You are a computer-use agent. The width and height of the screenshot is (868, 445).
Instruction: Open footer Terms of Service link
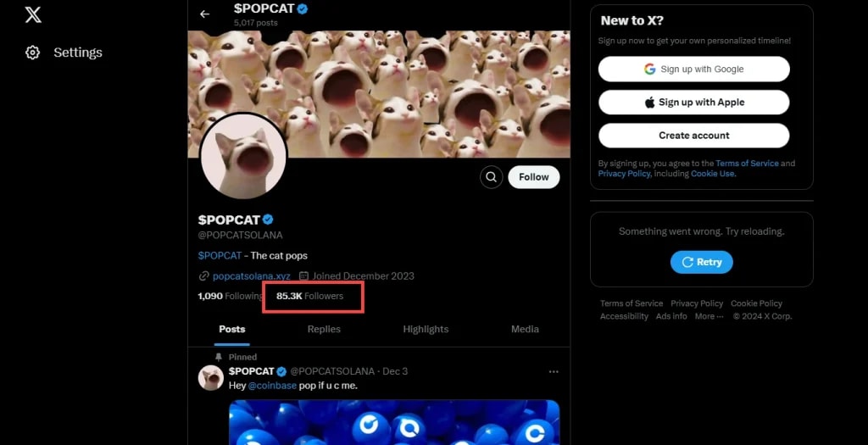tap(632, 303)
